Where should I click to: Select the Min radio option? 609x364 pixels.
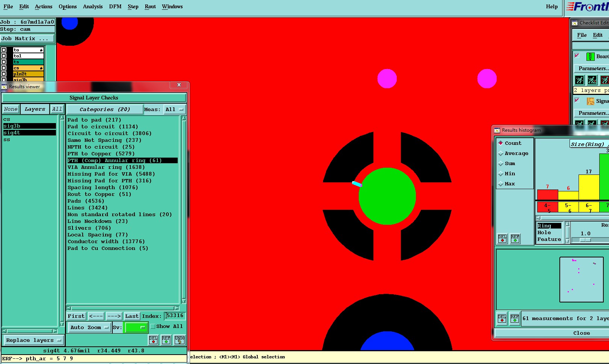[x=500, y=173]
